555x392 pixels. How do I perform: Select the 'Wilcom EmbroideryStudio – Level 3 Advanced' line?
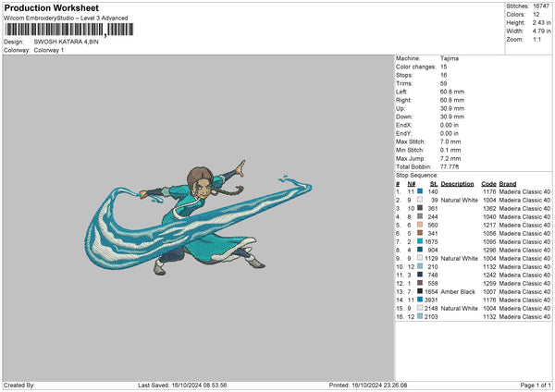66,18
